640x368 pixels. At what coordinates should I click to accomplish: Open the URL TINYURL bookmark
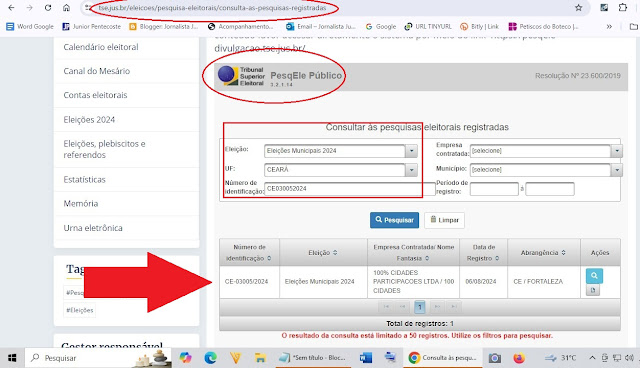coord(428,27)
